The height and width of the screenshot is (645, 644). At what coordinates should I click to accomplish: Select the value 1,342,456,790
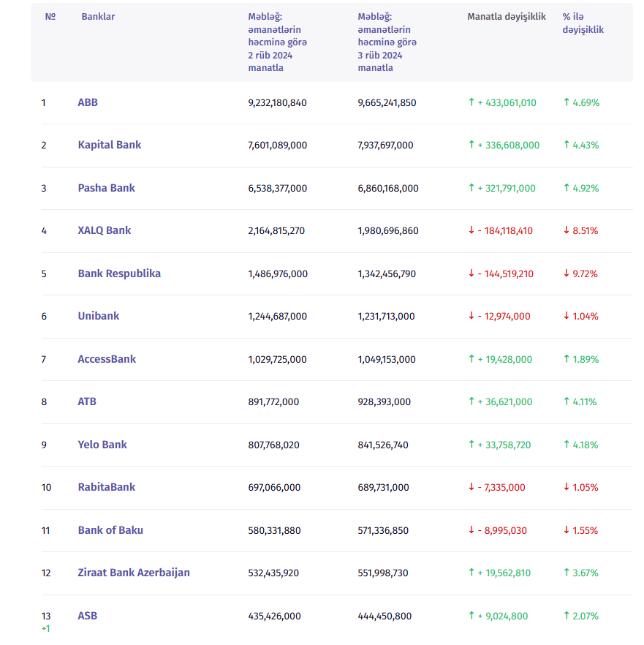tap(387, 274)
